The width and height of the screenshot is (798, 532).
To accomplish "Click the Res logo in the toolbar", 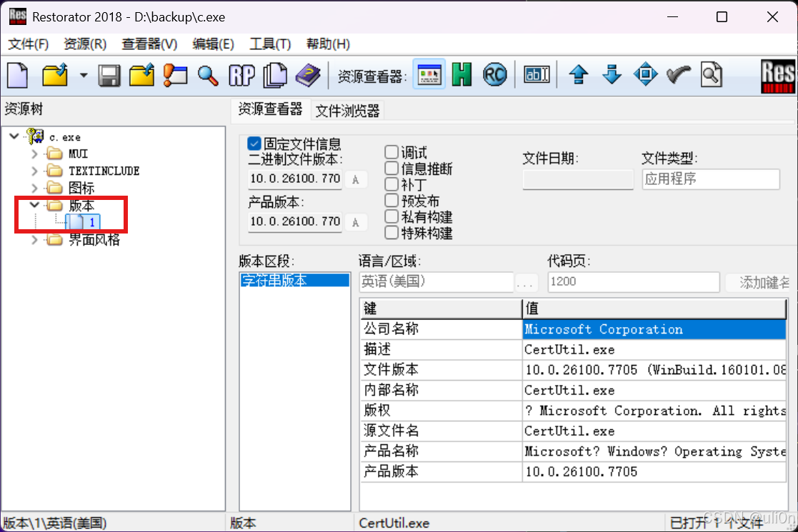I will 778,76.
